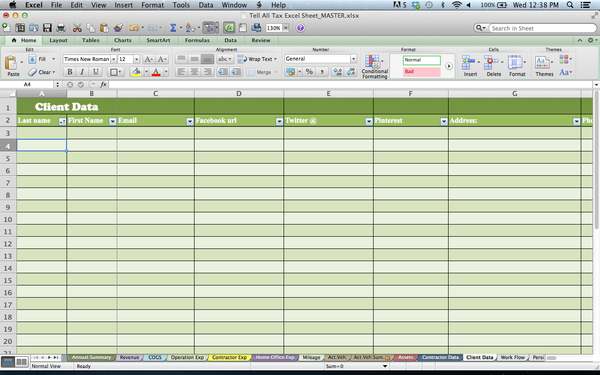Apply the red font color
Screen dimensions: 600x375
[x=156, y=72]
